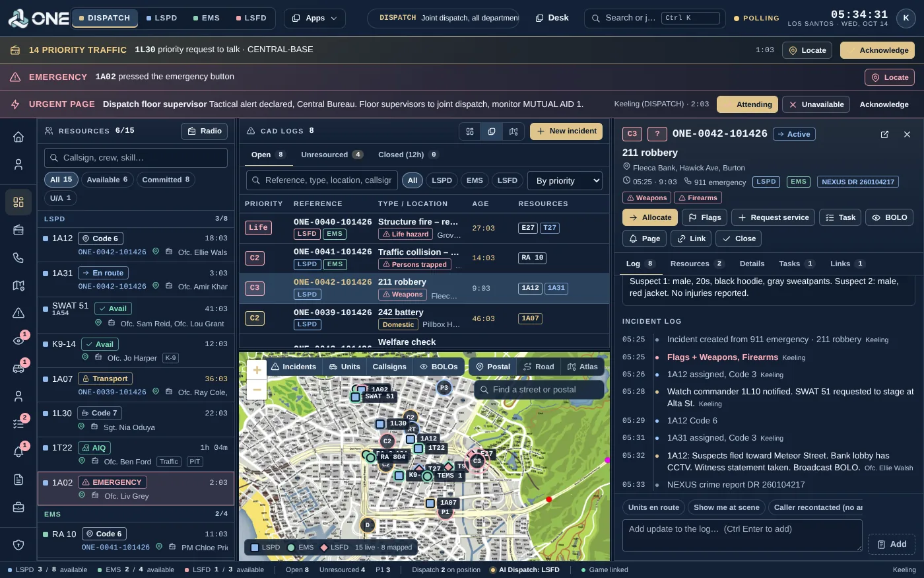This screenshot has width=924, height=578.
Task: Open the notifications bell in sidebar
Action: point(18,452)
